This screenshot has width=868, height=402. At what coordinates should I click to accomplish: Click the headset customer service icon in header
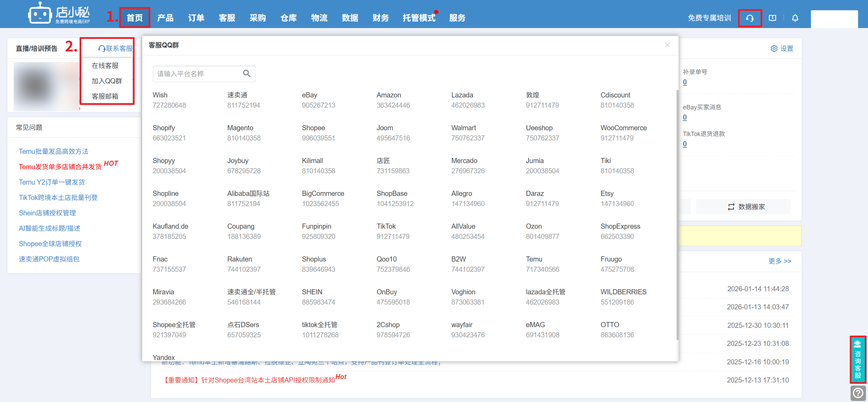750,18
